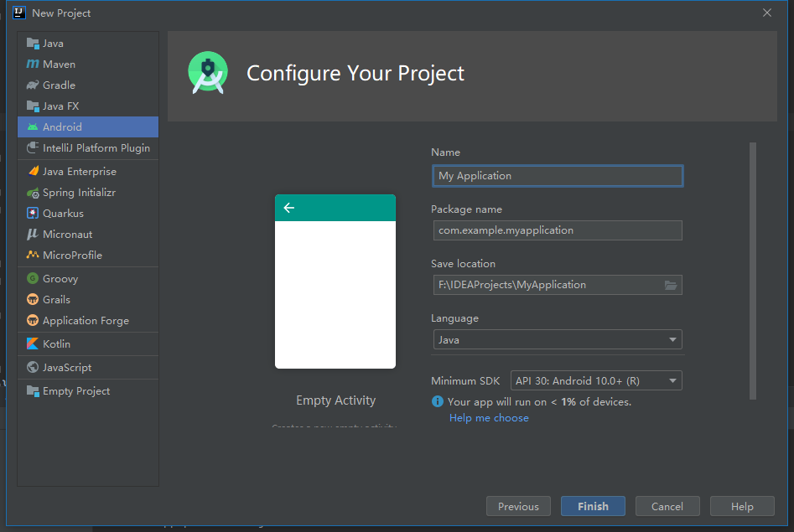Click the Cancel button
Image resolution: width=794 pixels, height=532 pixels.
click(x=667, y=506)
